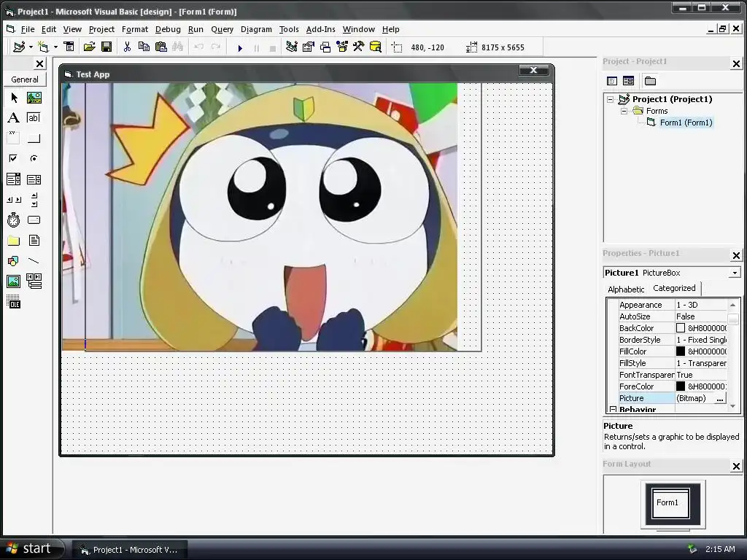Click the Windows start button
Image resolution: width=747 pixels, height=560 pixels.
pyautogui.click(x=31, y=548)
